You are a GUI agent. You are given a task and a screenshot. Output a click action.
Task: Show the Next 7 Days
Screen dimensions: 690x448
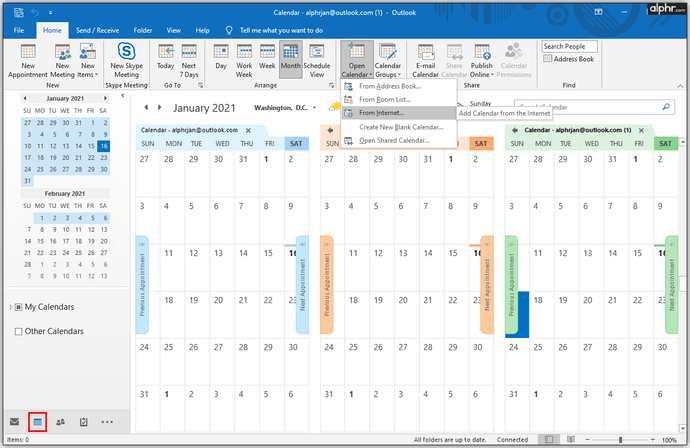(x=189, y=61)
